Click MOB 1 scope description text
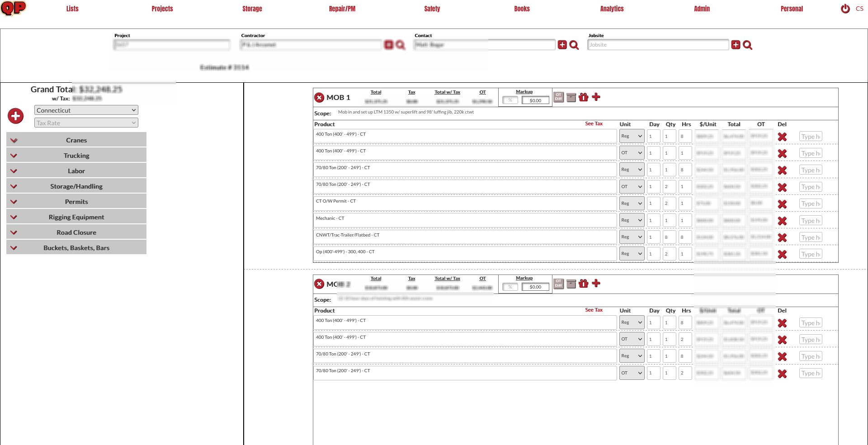The width and height of the screenshot is (868, 445). [406, 112]
